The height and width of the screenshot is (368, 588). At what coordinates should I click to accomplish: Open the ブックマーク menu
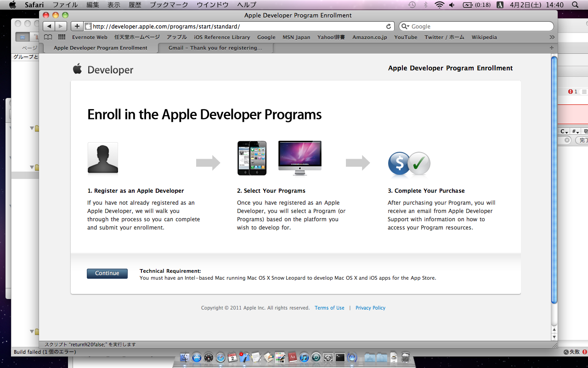(x=169, y=5)
